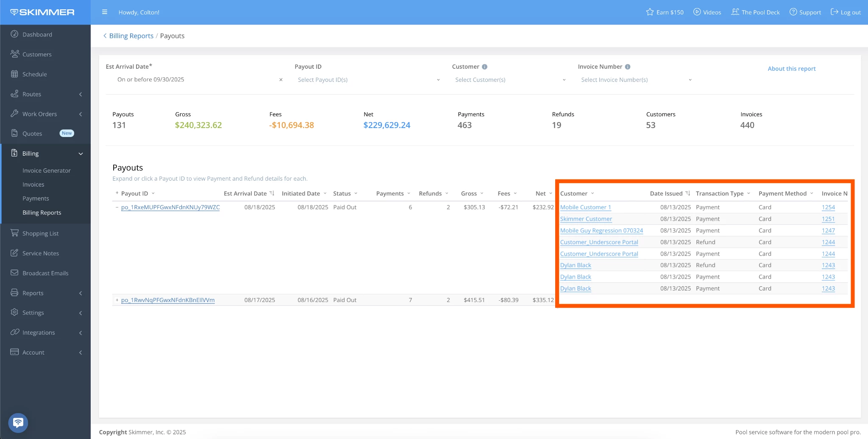This screenshot has width=868, height=439.
Task: Click the Skimmer logo
Action: (42, 12)
